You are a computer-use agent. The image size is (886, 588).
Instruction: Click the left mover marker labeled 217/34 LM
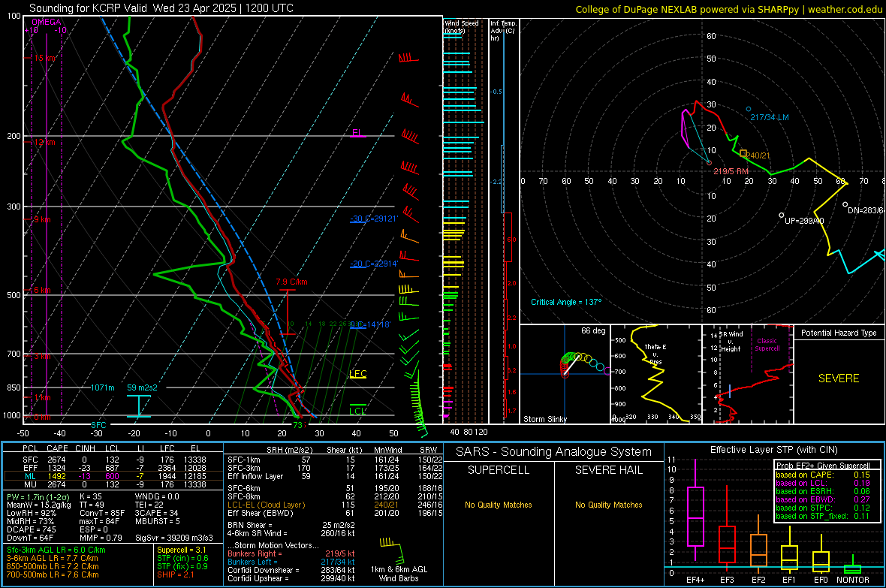coord(749,109)
